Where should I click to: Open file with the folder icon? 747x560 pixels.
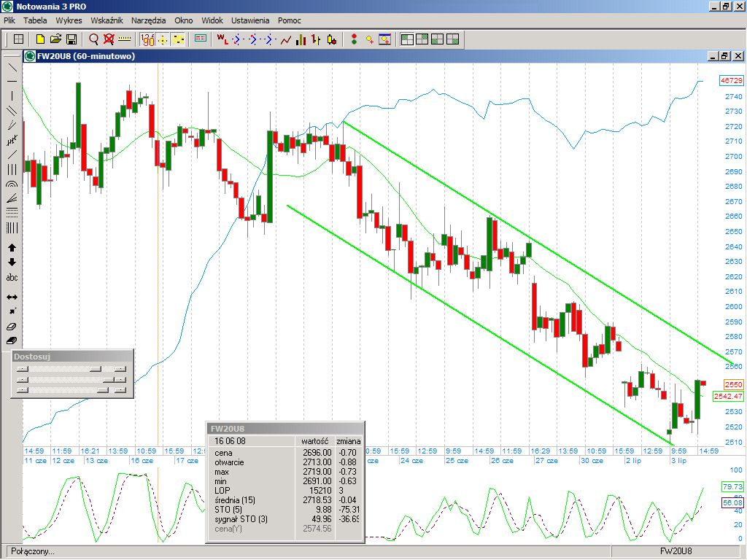click(x=56, y=39)
